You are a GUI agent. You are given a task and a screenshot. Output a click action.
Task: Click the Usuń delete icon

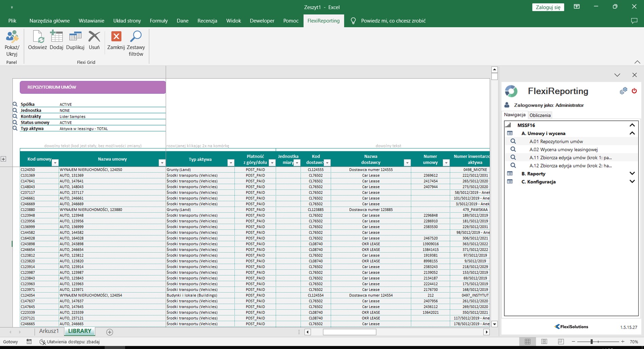(x=94, y=37)
